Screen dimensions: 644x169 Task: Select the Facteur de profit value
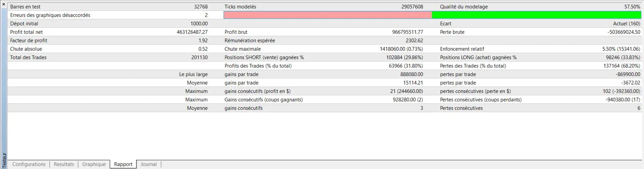203,41
